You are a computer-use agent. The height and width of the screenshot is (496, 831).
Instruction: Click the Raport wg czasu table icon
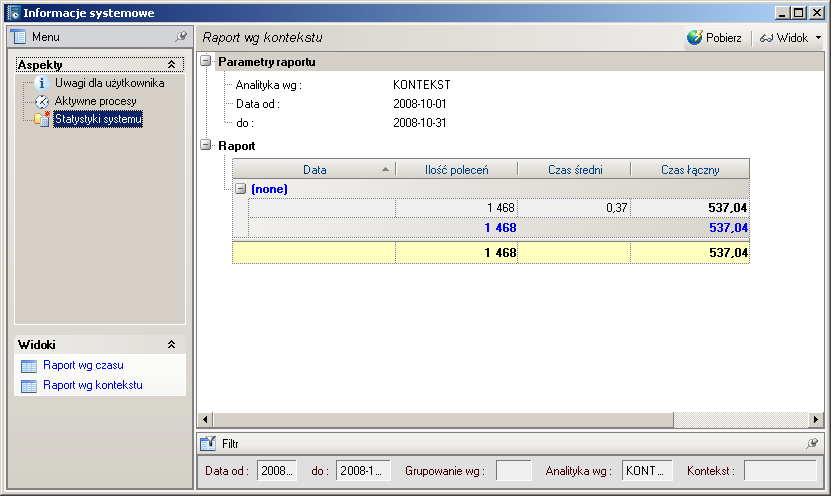point(29,366)
